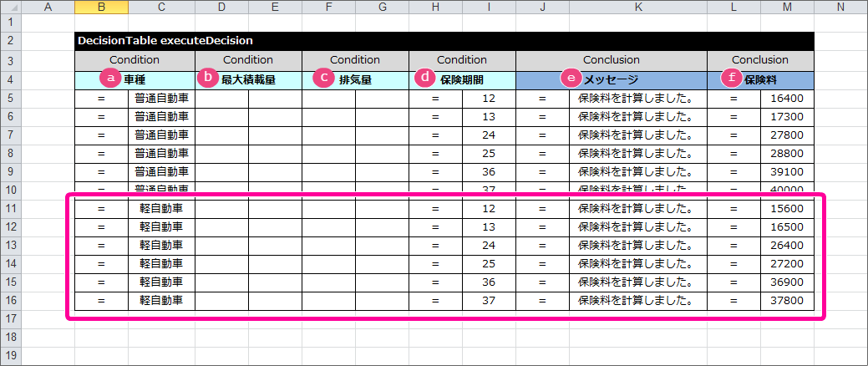Click the 最大積載量 header cell
Viewport: 868px width, 366px height.
(x=249, y=79)
